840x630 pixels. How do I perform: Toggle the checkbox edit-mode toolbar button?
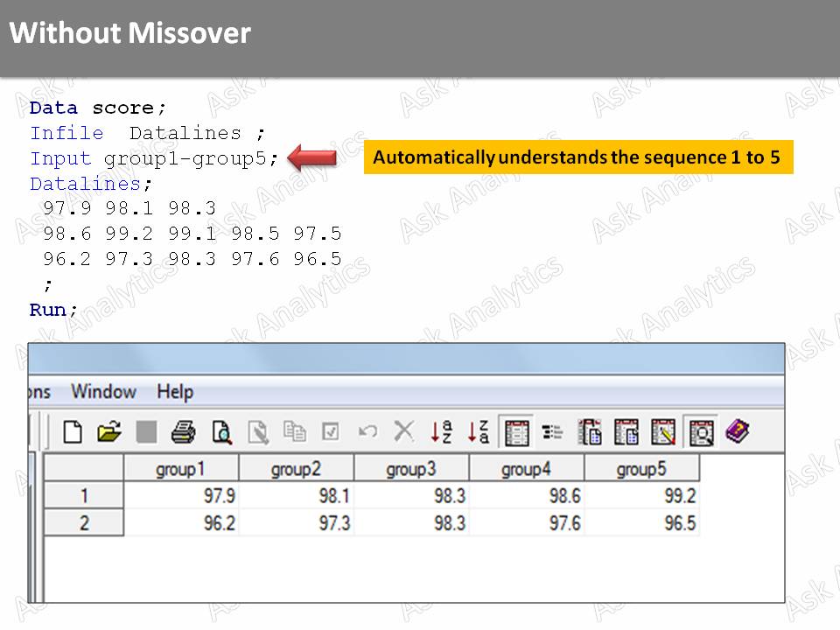(x=330, y=431)
